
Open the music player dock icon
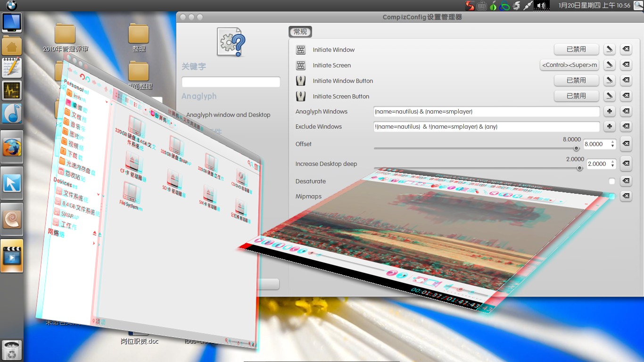pos(12,114)
